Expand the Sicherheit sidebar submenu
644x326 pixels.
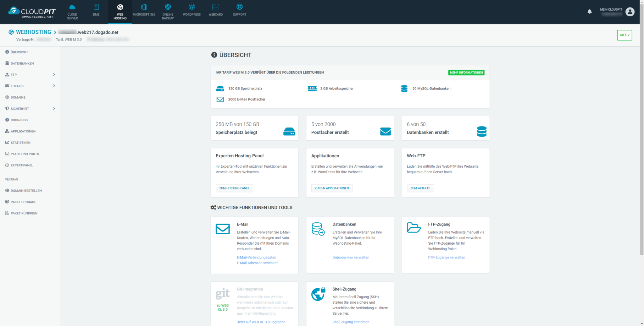tap(54, 109)
